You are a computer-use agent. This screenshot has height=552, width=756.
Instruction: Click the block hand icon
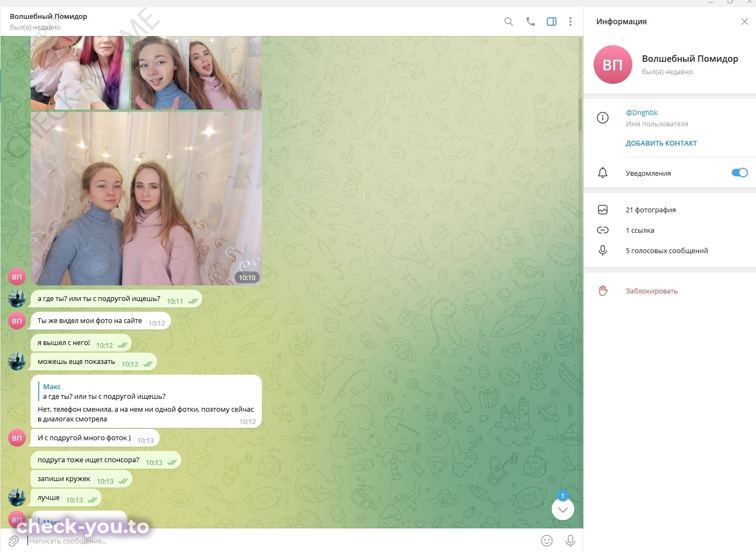pyautogui.click(x=603, y=291)
